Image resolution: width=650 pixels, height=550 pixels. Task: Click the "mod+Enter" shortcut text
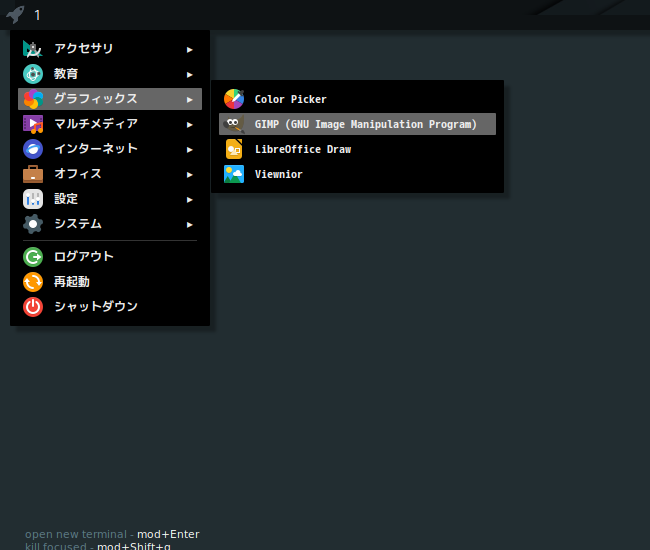click(168, 534)
